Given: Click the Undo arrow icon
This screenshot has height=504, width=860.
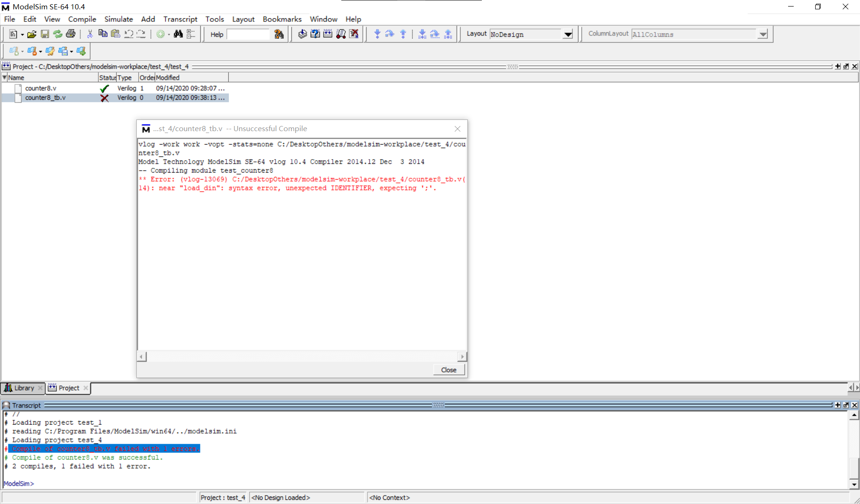Looking at the screenshot, I should pos(128,34).
